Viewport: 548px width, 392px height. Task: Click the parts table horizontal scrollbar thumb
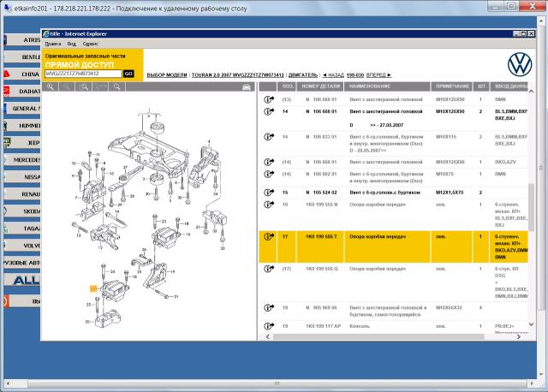(378, 337)
